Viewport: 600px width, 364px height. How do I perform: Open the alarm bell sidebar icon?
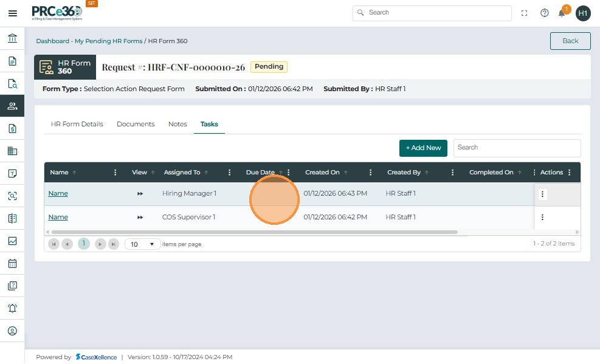pyautogui.click(x=12, y=308)
